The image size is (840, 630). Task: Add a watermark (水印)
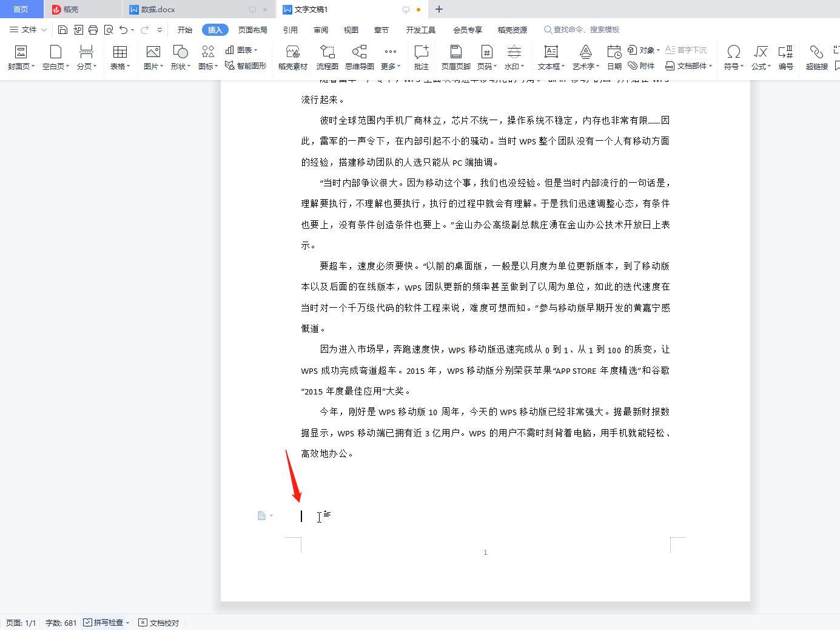click(514, 58)
